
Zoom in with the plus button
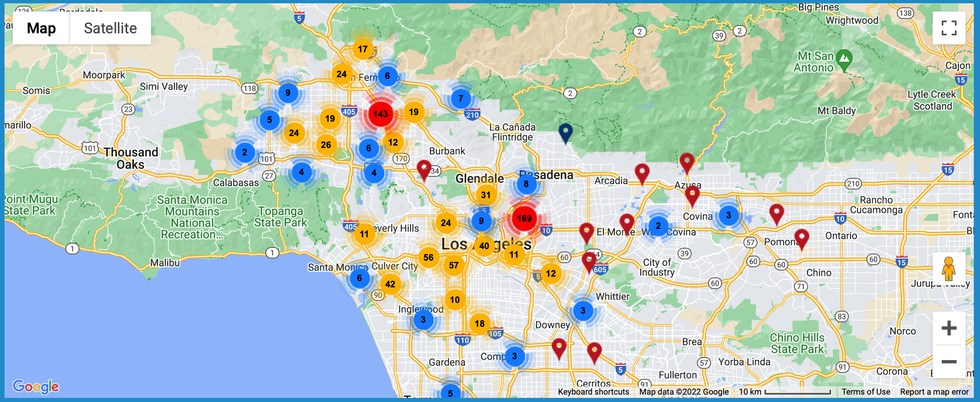tap(949, 328)
